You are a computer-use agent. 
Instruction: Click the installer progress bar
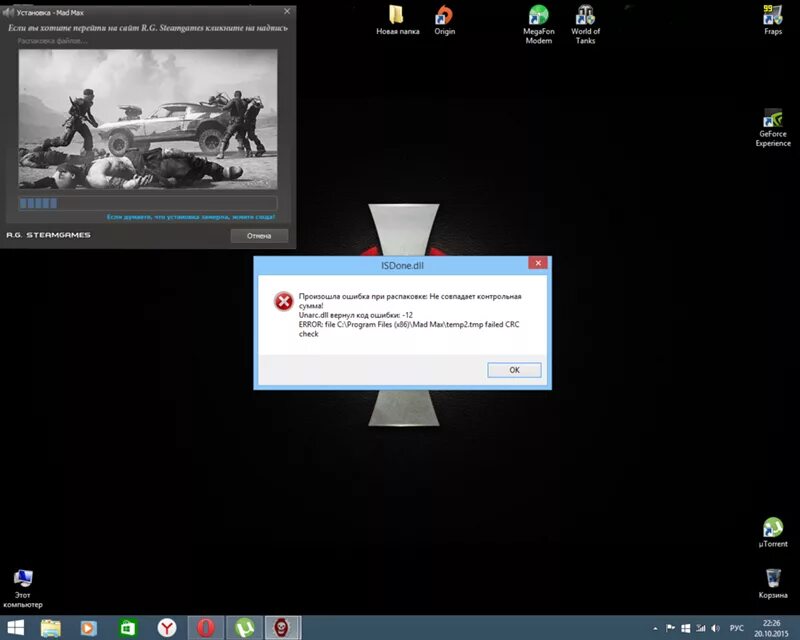coord(148,203)
